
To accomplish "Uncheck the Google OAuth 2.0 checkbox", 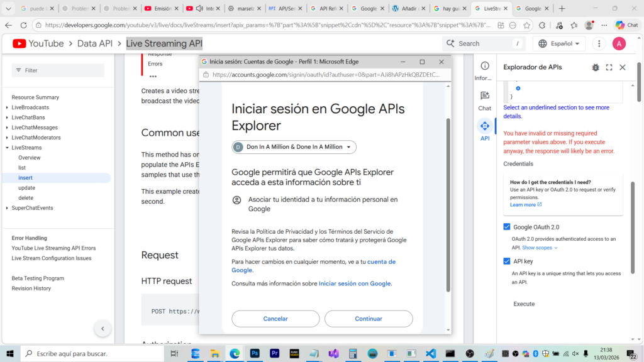I will pos(507,227).
